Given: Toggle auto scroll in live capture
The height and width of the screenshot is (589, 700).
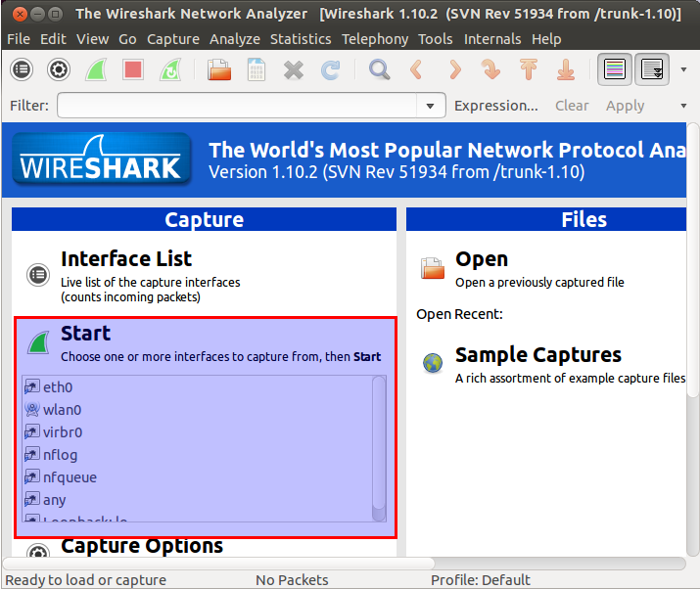Looking at the screenshot, I should tap(652, 69).
